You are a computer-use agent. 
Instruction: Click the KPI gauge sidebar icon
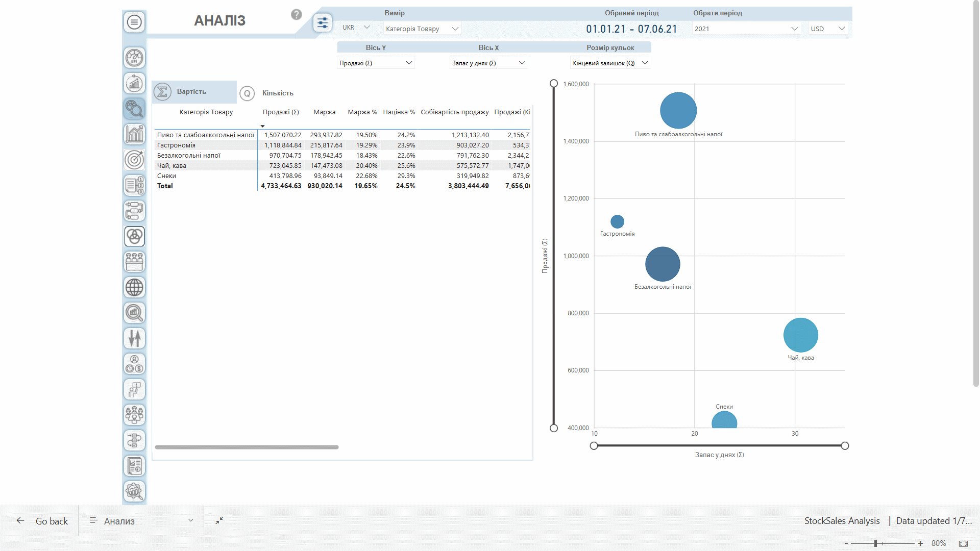point(134,58)
